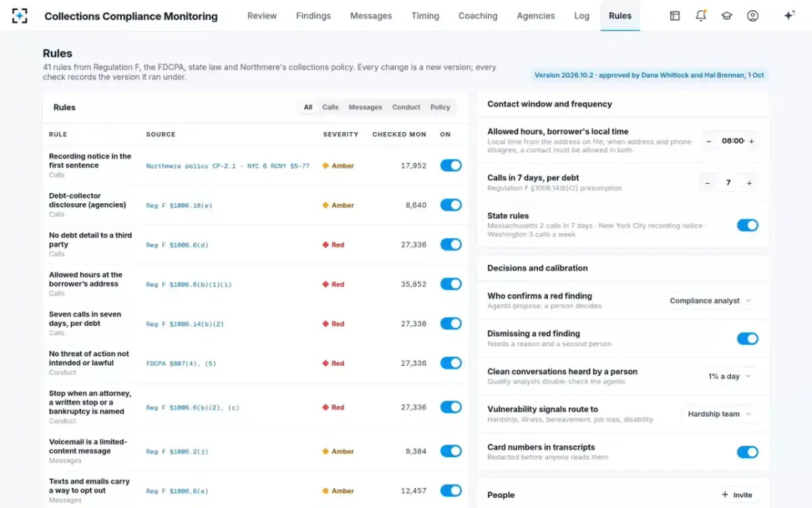Toggle Texts and emails opt out rule
The image size is (812, 508).
click(x=451, y=490)
